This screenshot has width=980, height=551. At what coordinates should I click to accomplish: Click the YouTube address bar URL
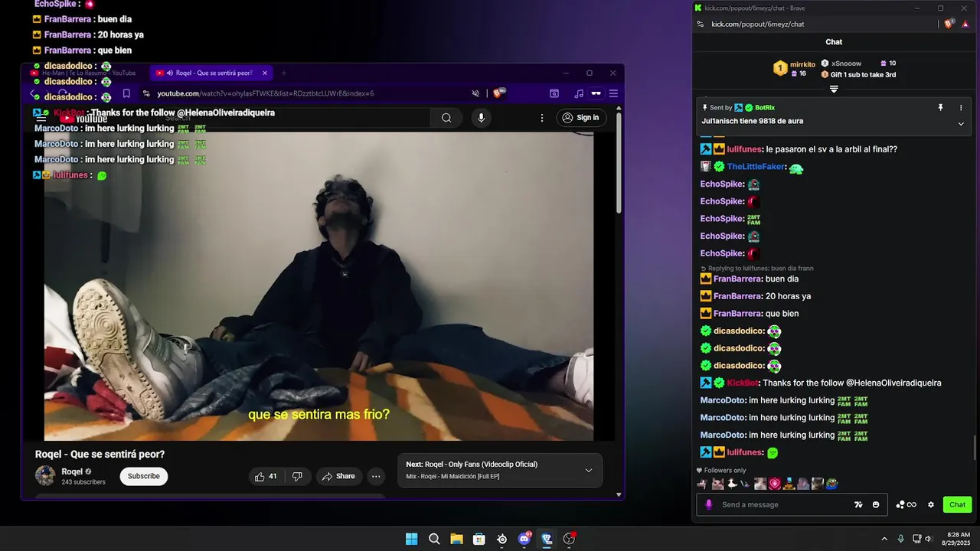tap(266, 93)
